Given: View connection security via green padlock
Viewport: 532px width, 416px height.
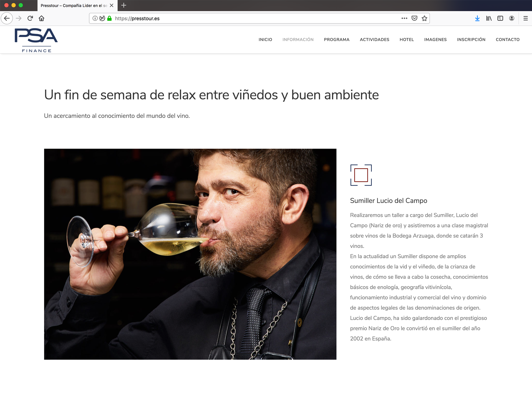Looking at the screenshot, I should pos(109,18).
